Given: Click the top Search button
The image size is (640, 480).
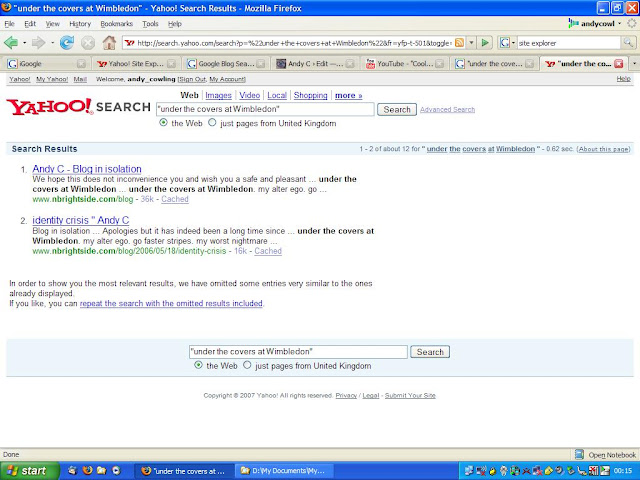Looking at the screenshot, I should tap(397, 109).
